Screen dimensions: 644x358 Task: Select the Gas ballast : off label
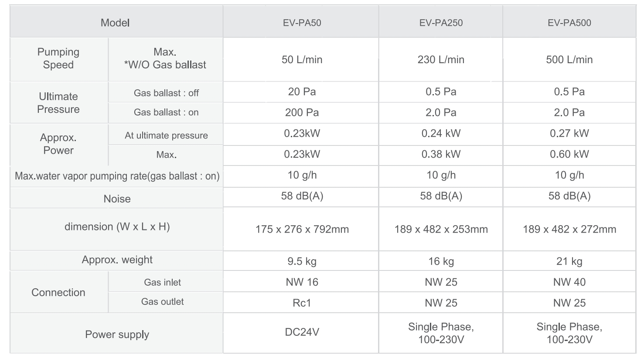click(x=166, y=93)
